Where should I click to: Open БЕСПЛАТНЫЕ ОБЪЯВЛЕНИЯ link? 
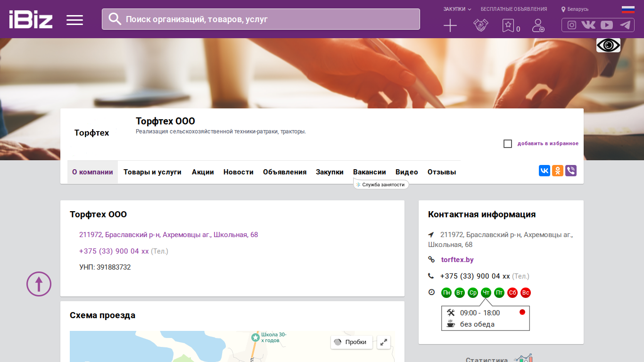tap(514, 9)
